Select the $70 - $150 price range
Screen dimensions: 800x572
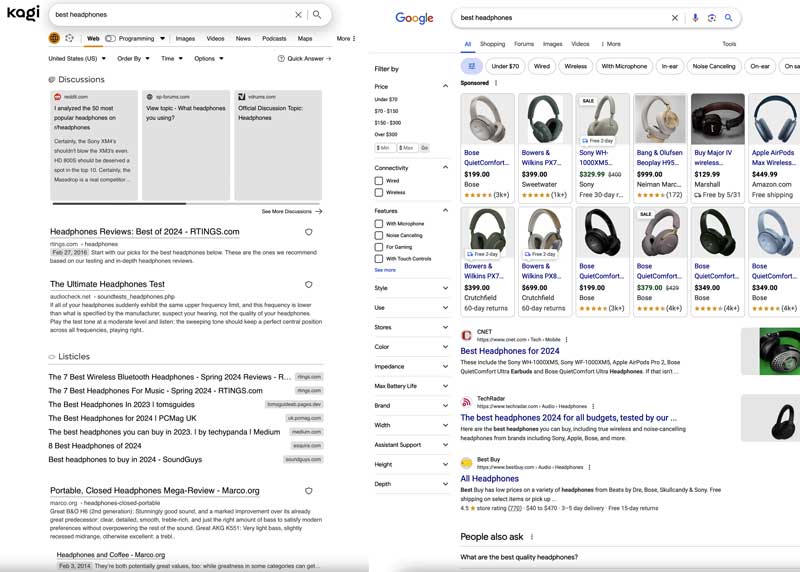point(386,111)
